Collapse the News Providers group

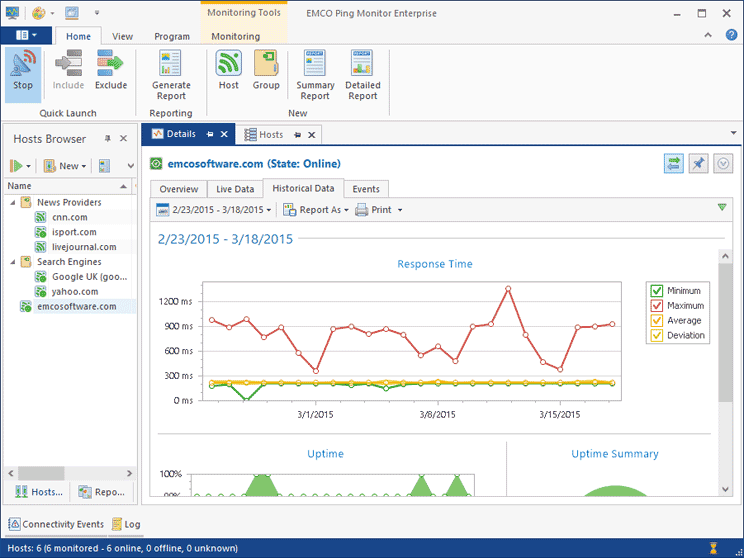[x=12, y=203]
